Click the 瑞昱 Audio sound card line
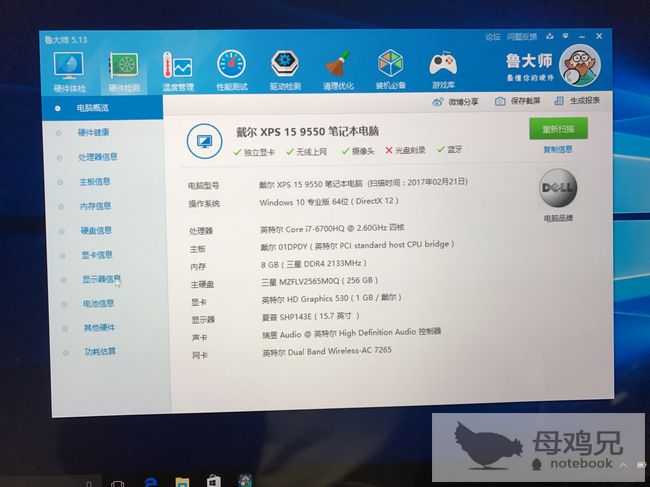 pos(352,334)
